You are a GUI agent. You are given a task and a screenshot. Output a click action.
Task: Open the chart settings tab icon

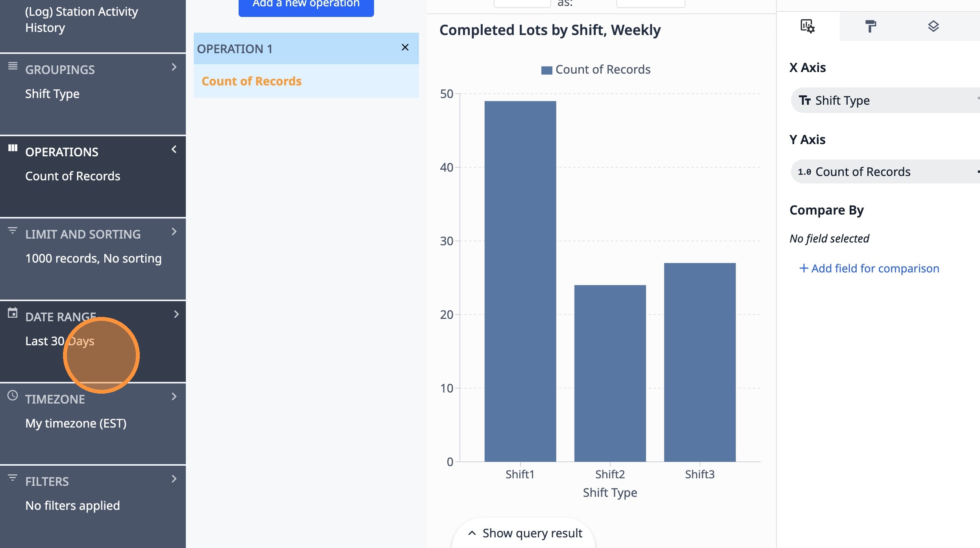pos(807,26)
